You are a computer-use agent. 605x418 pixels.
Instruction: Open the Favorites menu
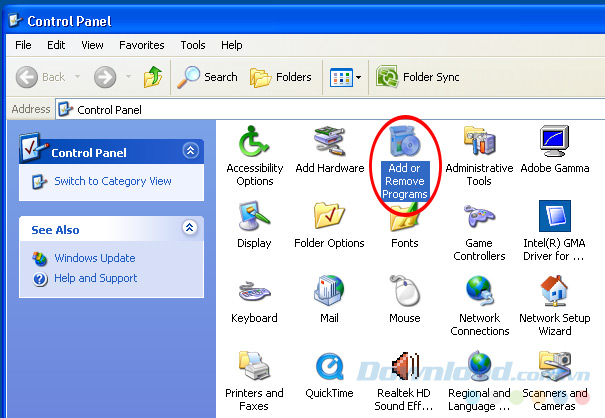[142, 45]
